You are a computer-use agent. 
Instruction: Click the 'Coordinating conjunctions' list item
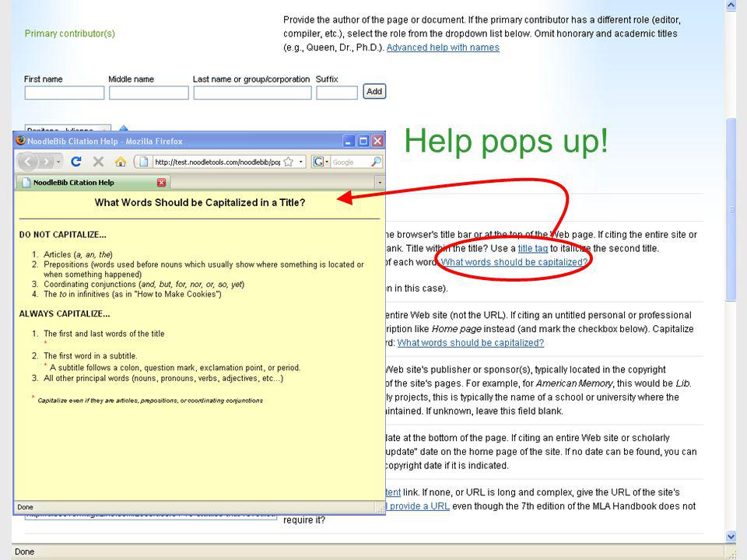(144, 285)
